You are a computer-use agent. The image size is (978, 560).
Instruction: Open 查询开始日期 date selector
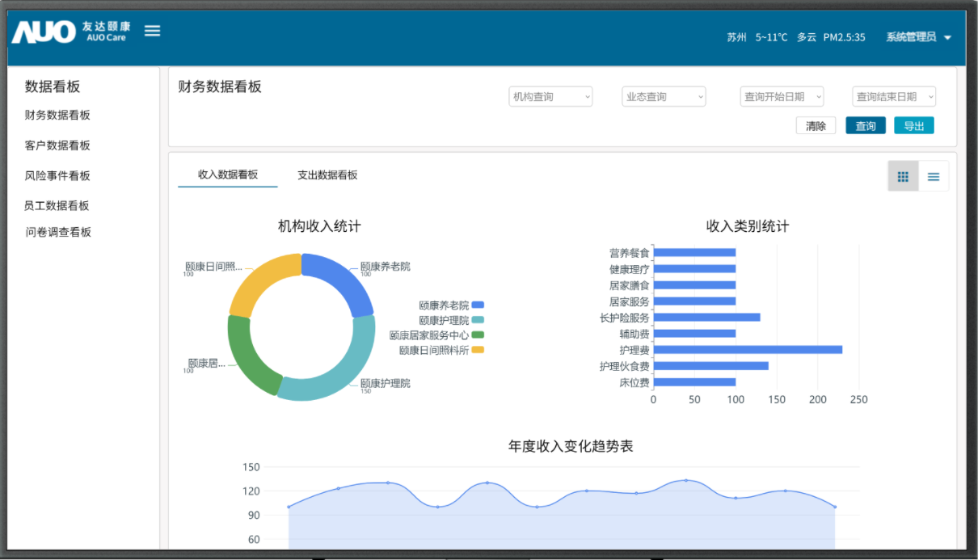782,97
